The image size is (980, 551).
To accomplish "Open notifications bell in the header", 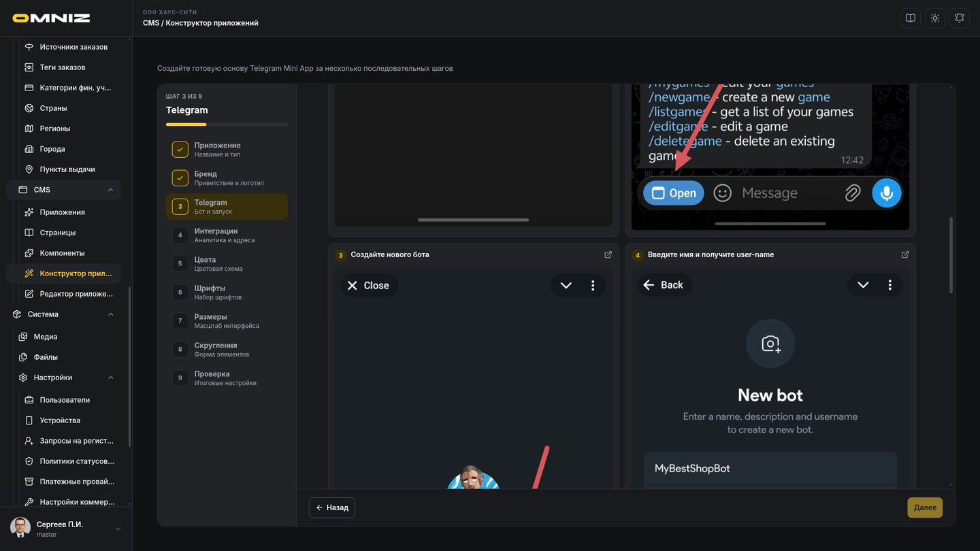I will (960, 18).
